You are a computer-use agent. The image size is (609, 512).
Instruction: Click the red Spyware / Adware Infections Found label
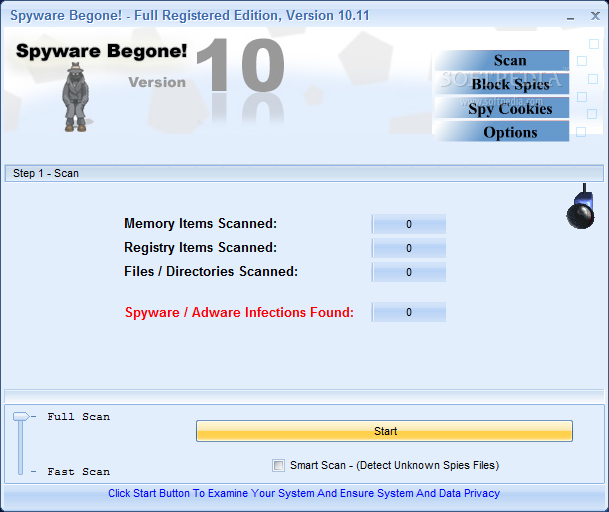[239, 312]
